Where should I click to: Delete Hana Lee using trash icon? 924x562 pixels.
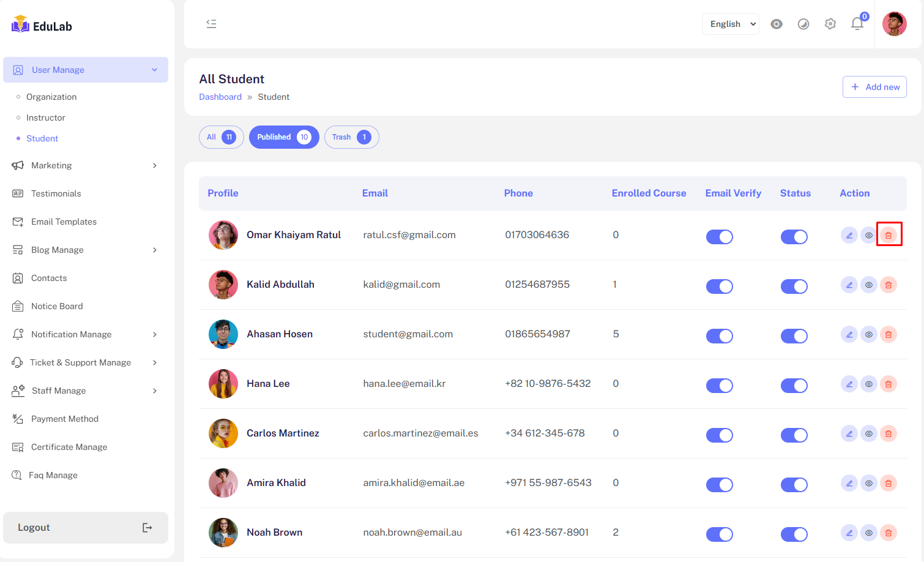(x=889, y=384)
